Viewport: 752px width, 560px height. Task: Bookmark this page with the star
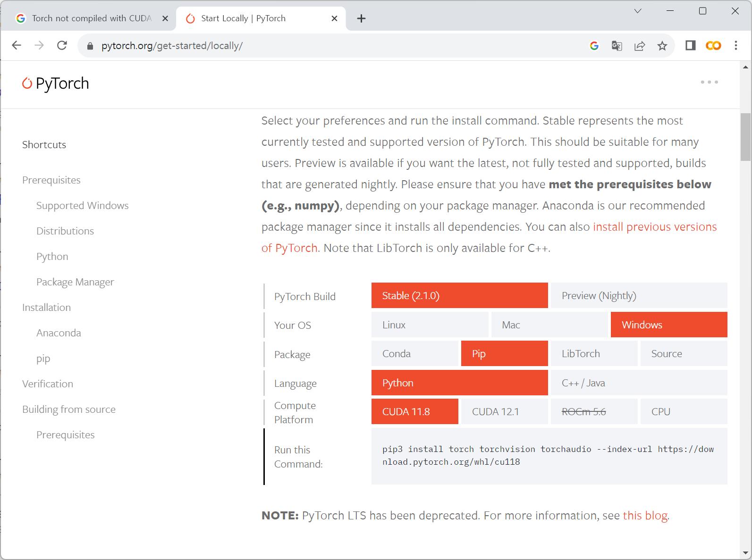[x=662, y=46]
